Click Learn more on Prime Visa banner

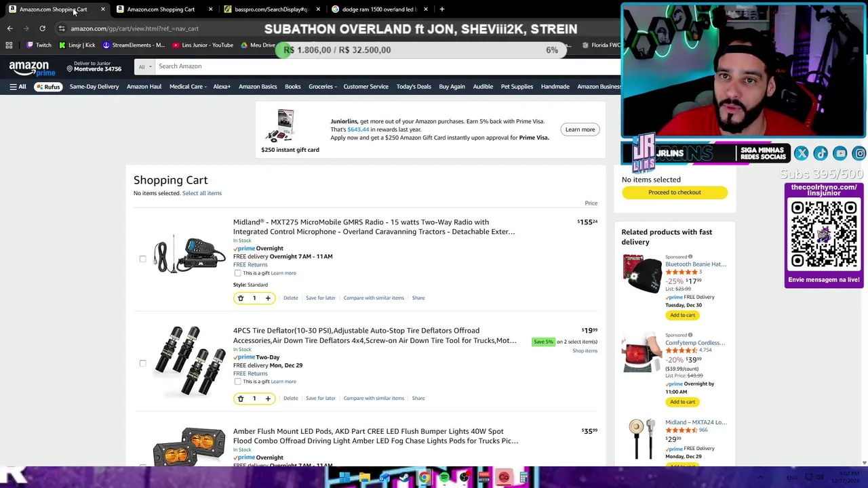pos(580,129)
